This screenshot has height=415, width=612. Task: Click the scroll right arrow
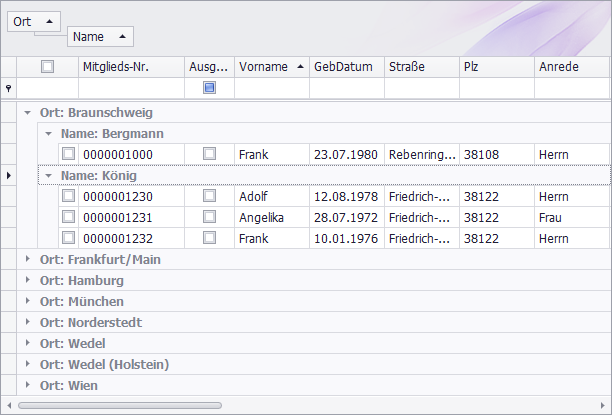click(x=603, y=405)
